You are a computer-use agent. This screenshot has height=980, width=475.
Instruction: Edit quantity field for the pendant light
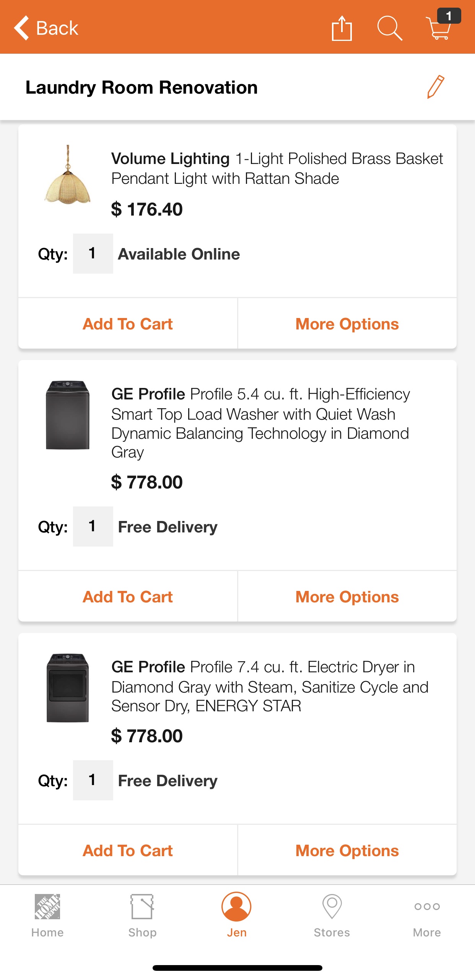tap(93, 253)
